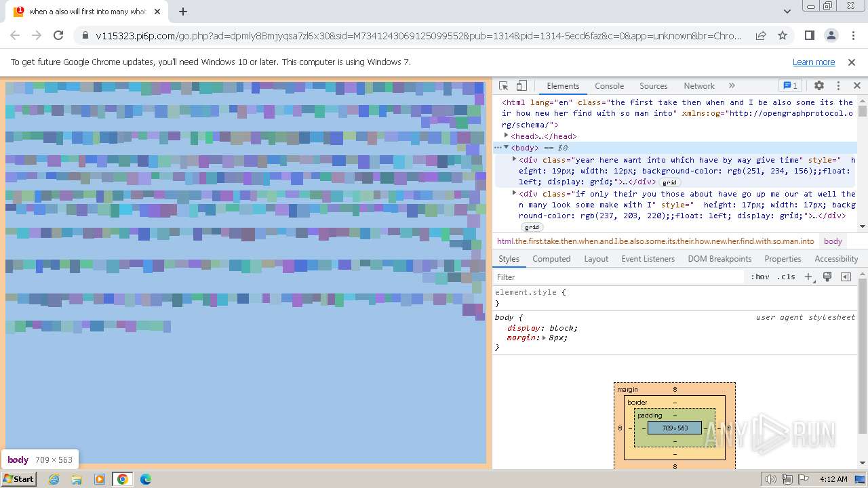Open Microsoft Edge from taskbar
Image resolution: width=868 pixels, height=488 pixels.
coord(145,479)
